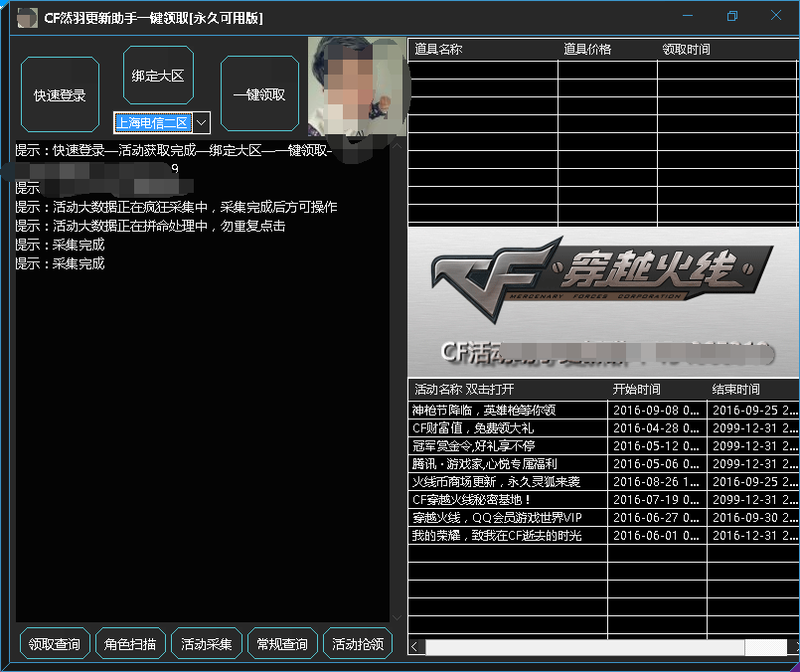Restore the CF然羽更新助手 window size
Image resolution: width=800 pixels, height=672 pixels.
click(x=732, y=16)
